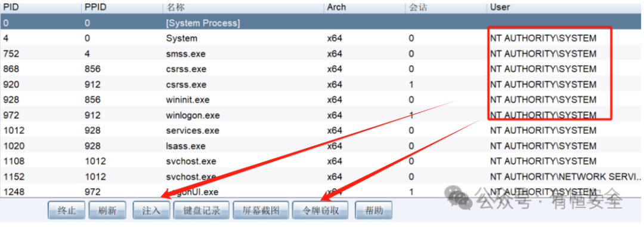Click the x64 Arch cell of System row
Viewport: 644px width, 227px height.
coord(335,39)
